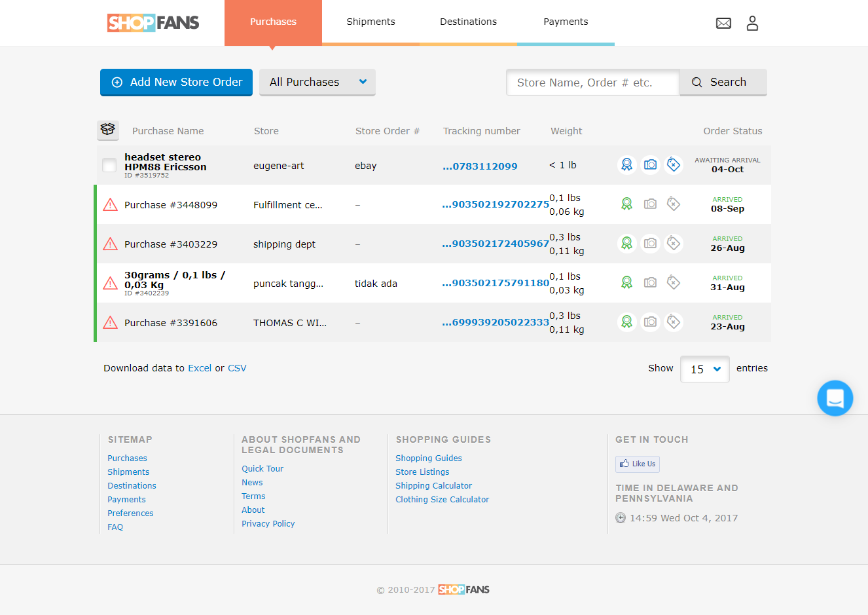Click ribbon badge icon for Purchase #3403229

tap(627, 243)
